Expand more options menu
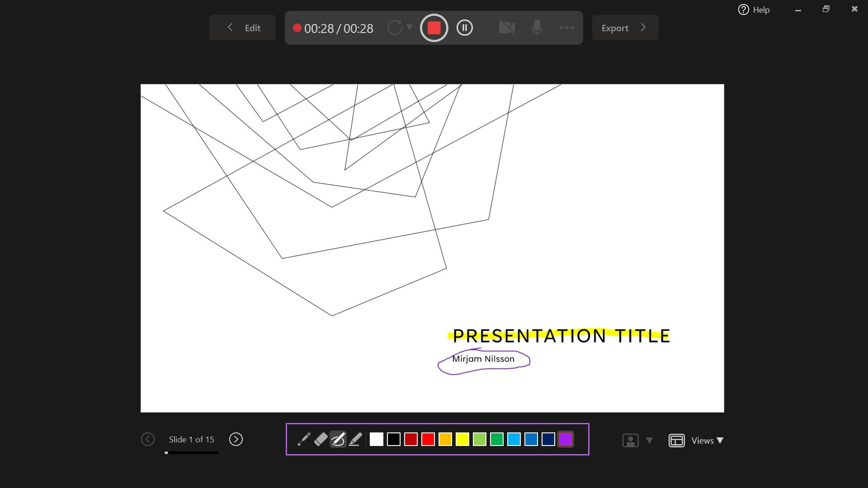The image size is (868, 488). [x=567, y=28]
